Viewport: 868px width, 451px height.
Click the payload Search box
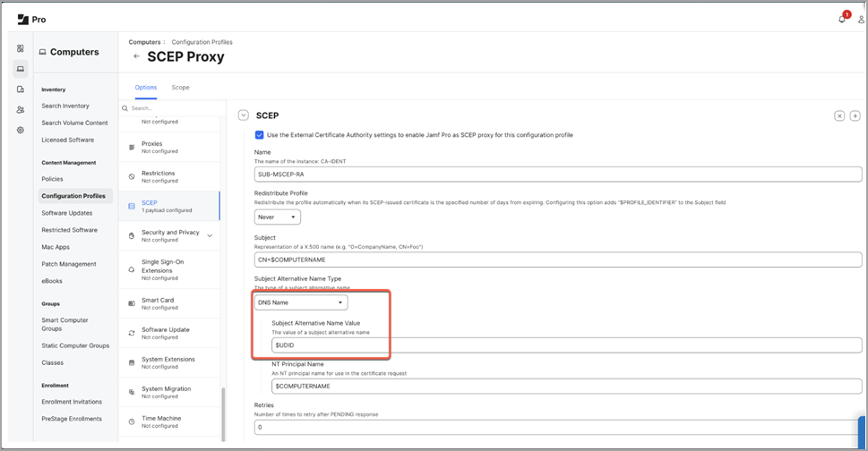click(170, 108)
